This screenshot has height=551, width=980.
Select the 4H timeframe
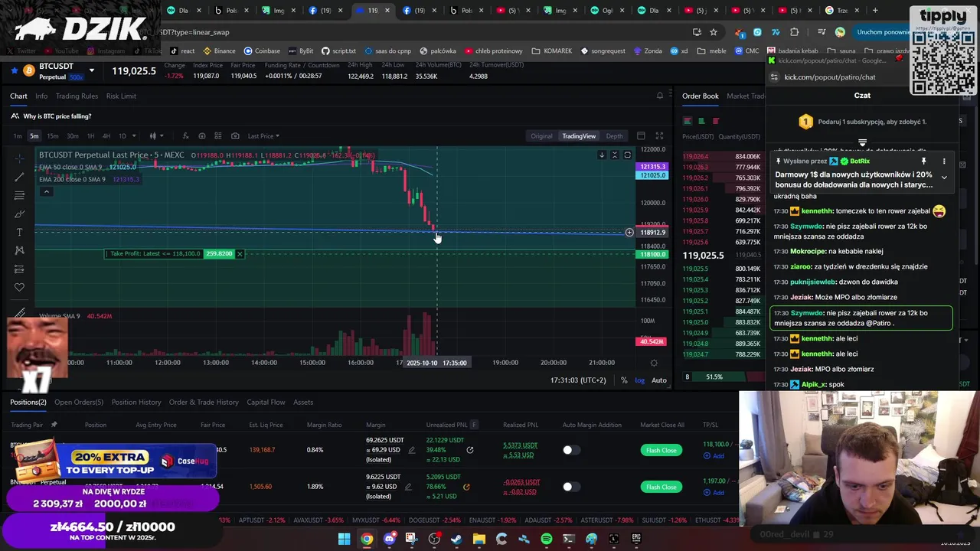106,136
